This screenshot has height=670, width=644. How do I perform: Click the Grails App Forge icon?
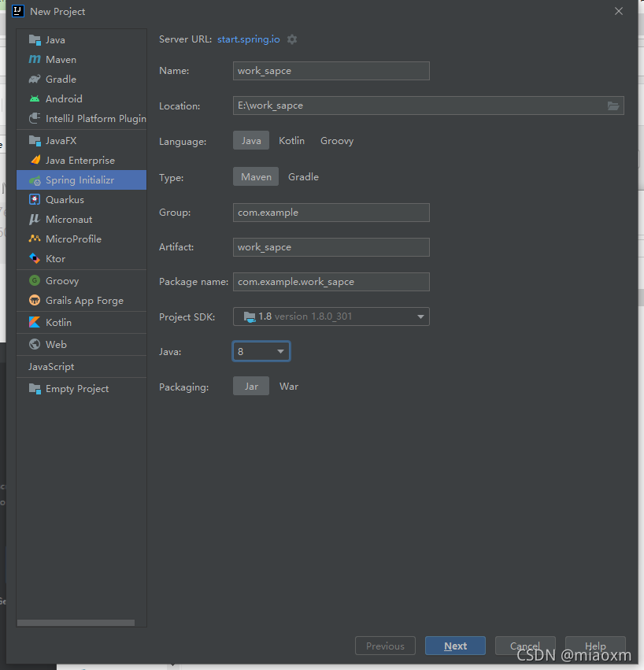pyautogui.click(x=35, y=301)
